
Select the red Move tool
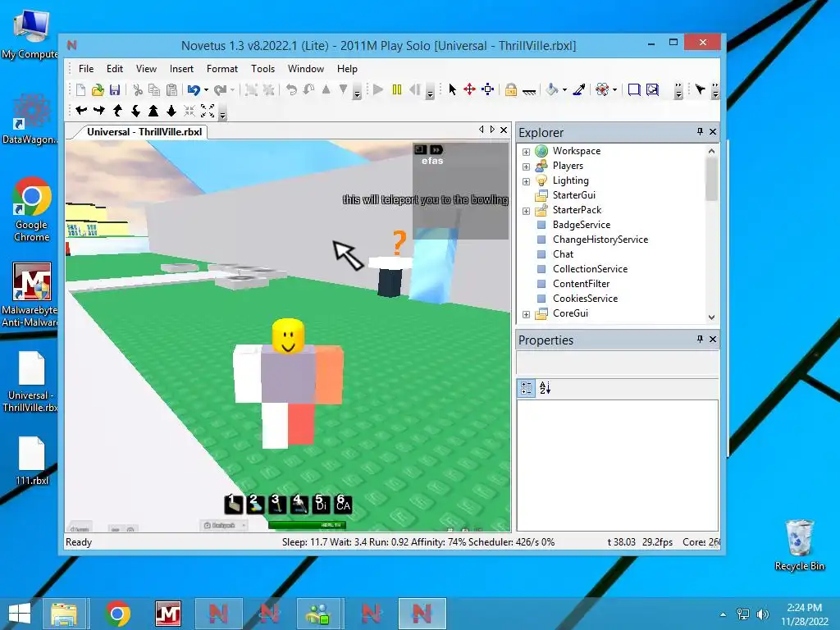coord(470,89)
